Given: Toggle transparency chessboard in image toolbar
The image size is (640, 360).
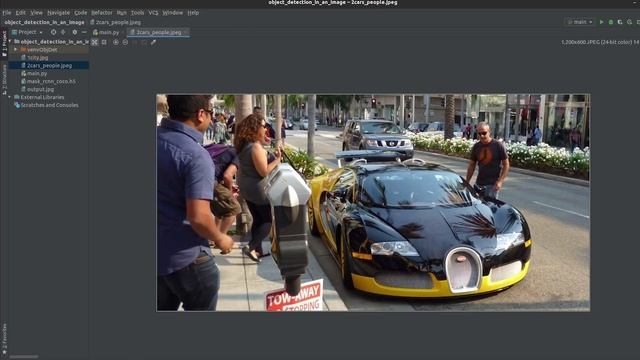Looking at the screenshot, I should (95, 42).
